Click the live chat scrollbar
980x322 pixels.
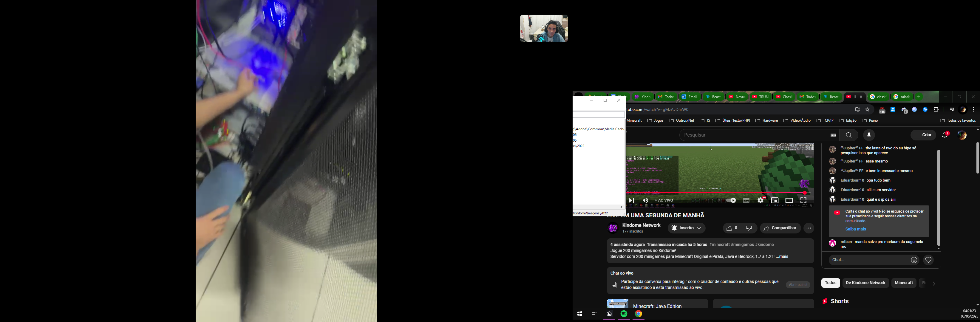click(939, 198)
